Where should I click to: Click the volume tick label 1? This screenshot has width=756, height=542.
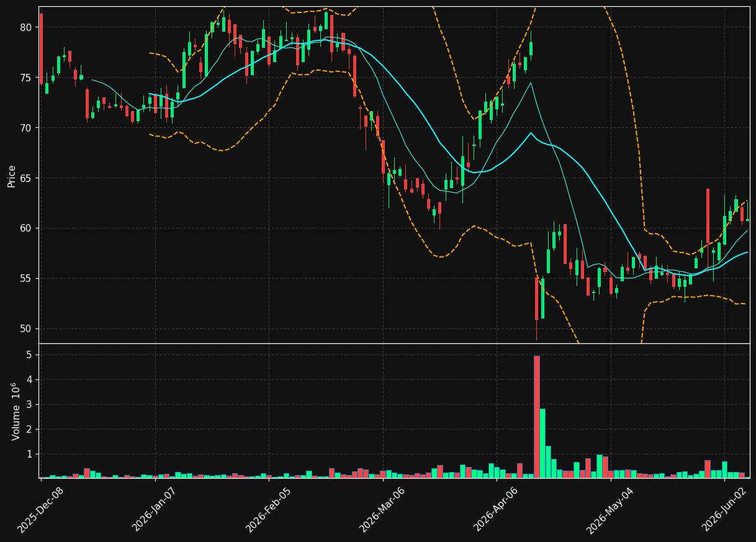coord(29,454)
